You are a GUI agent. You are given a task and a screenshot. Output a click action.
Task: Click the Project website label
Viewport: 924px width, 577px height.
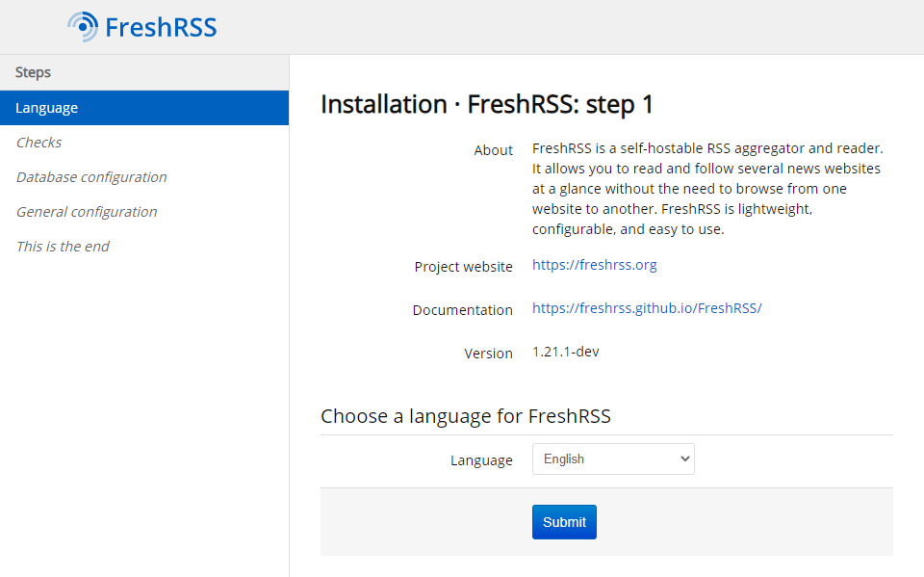464,266
